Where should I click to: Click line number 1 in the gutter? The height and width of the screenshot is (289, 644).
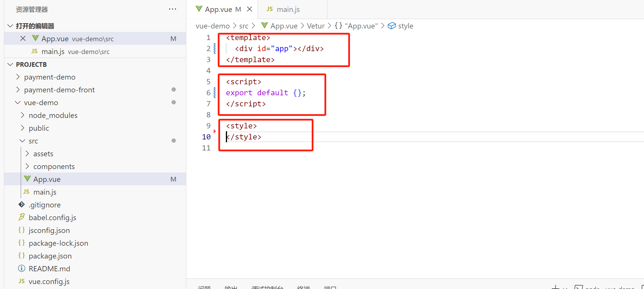point(208,37)
